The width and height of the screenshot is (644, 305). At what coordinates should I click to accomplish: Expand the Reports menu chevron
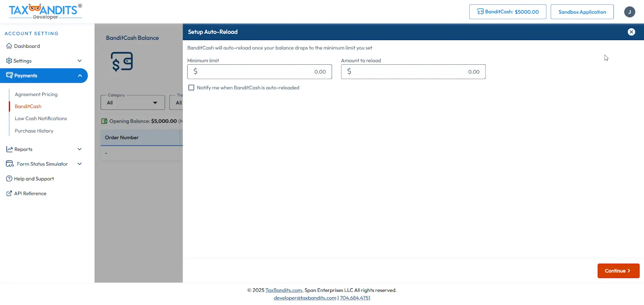coord(79,149)
